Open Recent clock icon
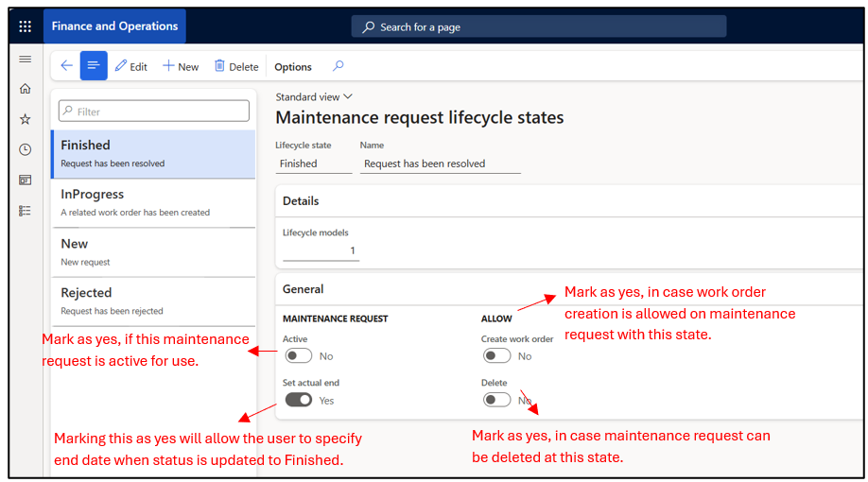 [25, 149]
